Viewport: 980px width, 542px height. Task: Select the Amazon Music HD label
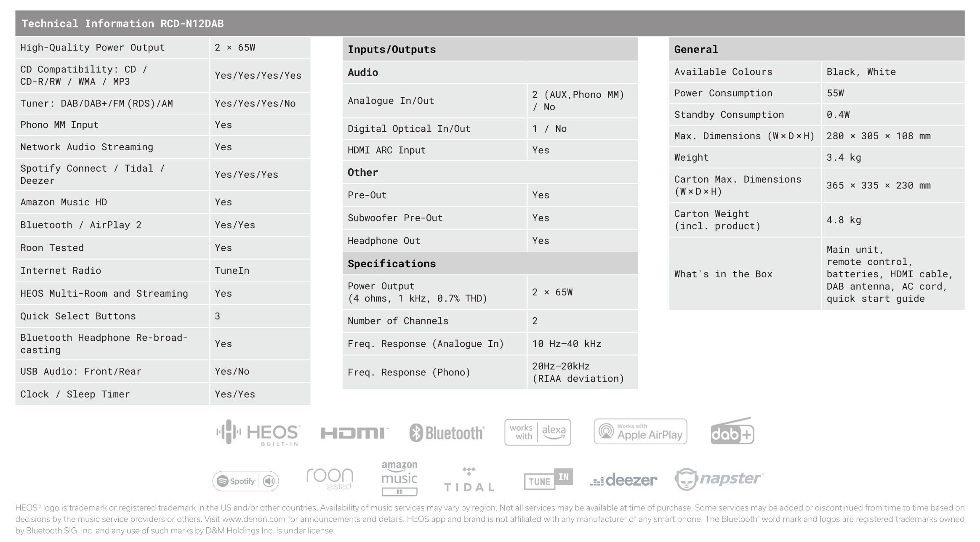pyautogui.click(x=64, y=202)
